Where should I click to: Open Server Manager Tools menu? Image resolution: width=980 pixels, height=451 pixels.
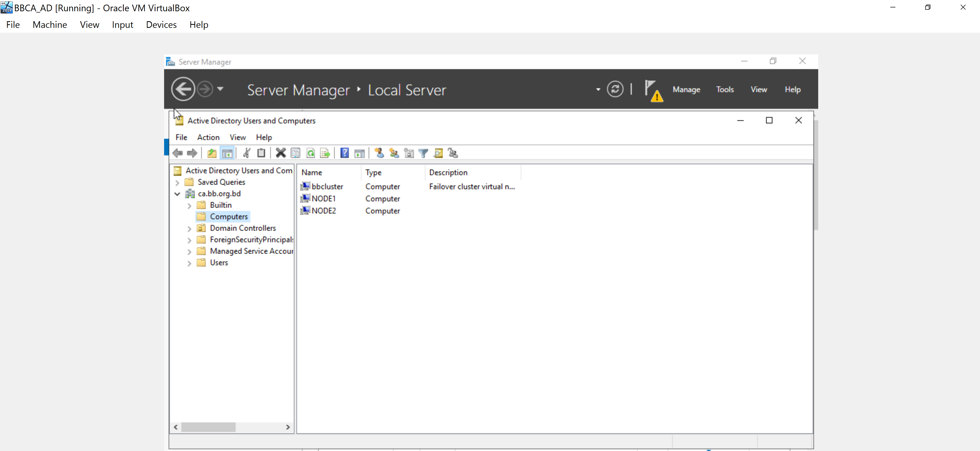coord(725,89)
